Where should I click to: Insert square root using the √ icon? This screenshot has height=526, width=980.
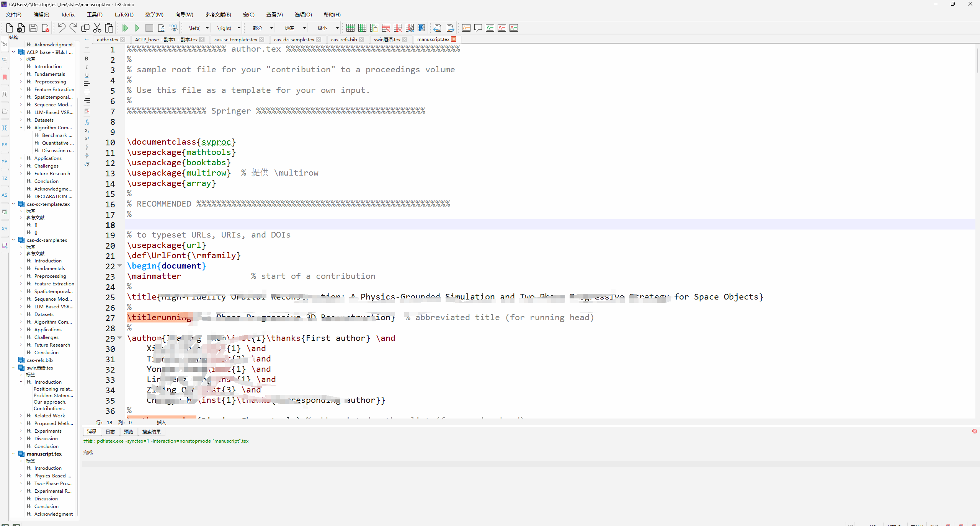tap(87, 164)
